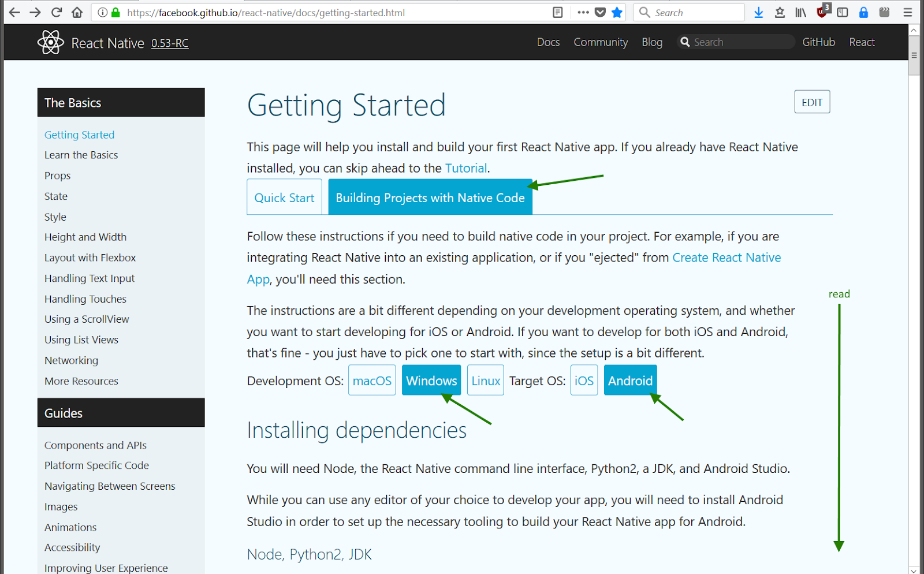Screen dimensions: 924x574
Task: Open the Networking sidebar link
Action: (x=71, y=360)
